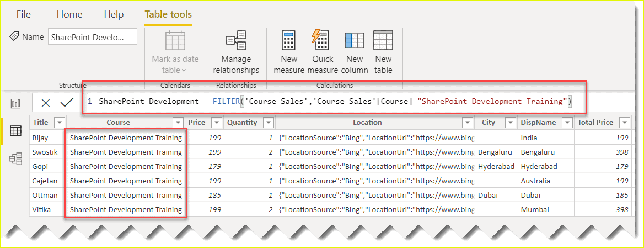Open the Location column filter dropdown
The image size is (644, 248).
point(468,123)
